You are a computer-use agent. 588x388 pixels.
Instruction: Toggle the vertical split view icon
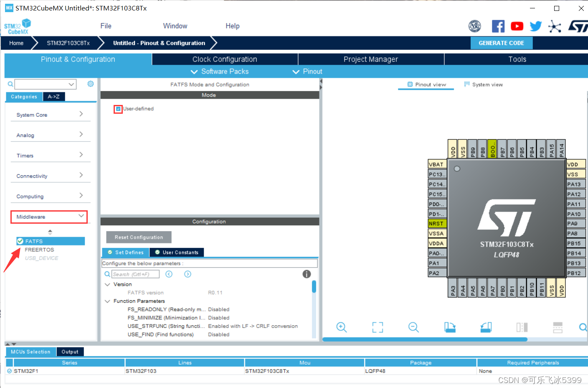[x=522, y=327]
